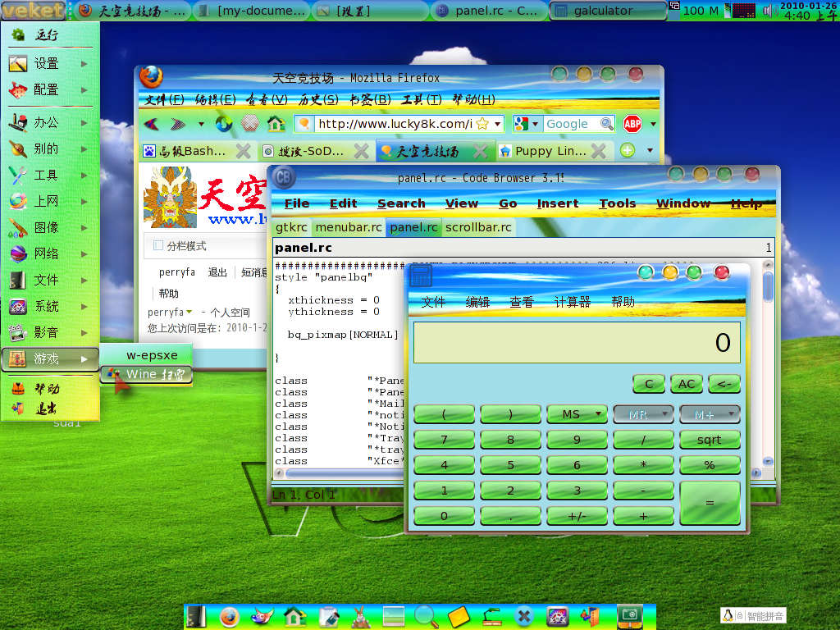The width and height of the screenshot is (840, 630).
Task: Switch to the menubar.rc tab
Action: point(348,227)
